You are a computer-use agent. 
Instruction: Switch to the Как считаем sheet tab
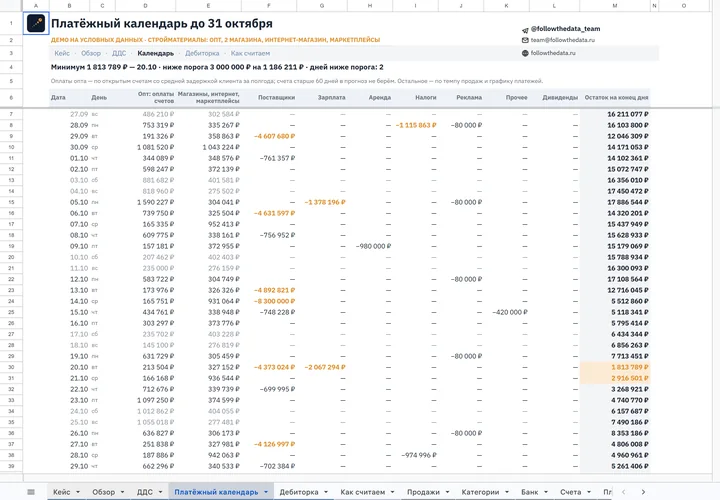363,492
